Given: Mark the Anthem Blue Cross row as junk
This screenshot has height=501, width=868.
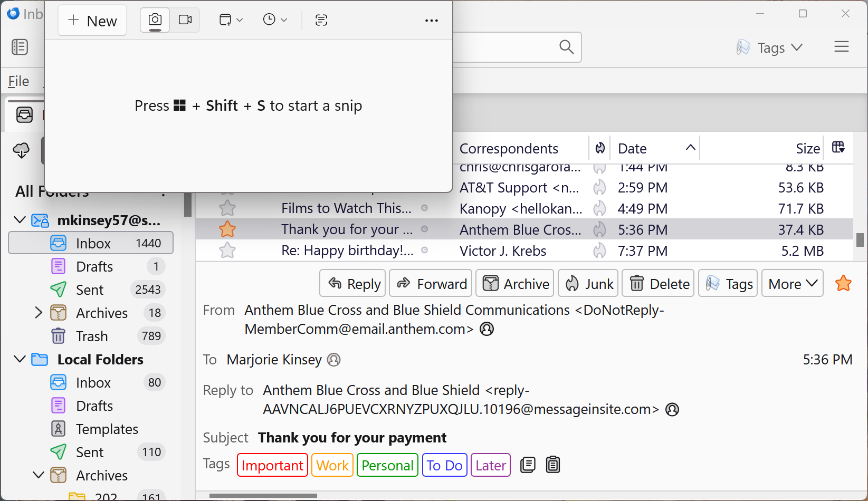Looking at the screenshot, I should coord(599,229).
